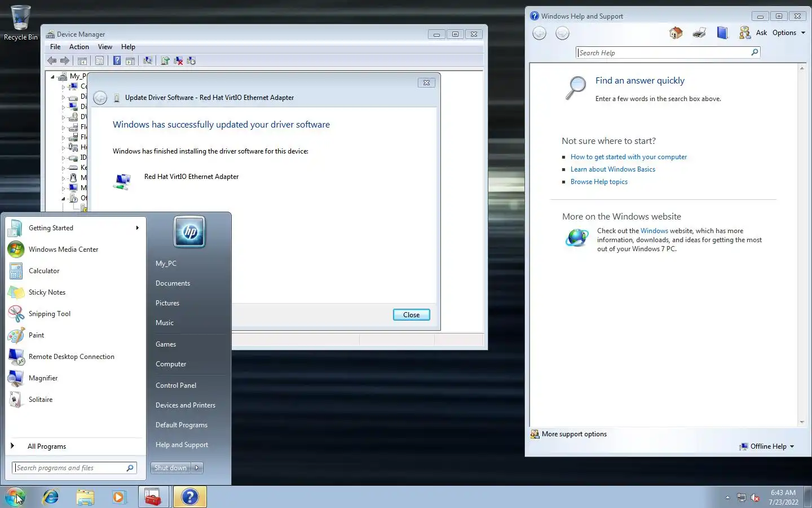Screen dimensions: 812x508
Task: Open the Offline Help dropdown
Action: [x=767, y=446]
